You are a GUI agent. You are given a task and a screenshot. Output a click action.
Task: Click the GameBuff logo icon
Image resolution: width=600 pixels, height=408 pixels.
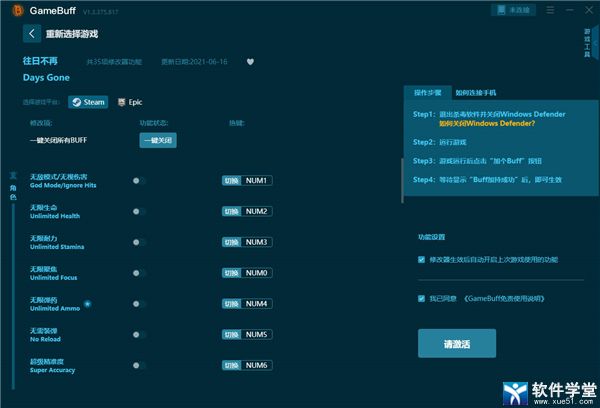[14, 10]
